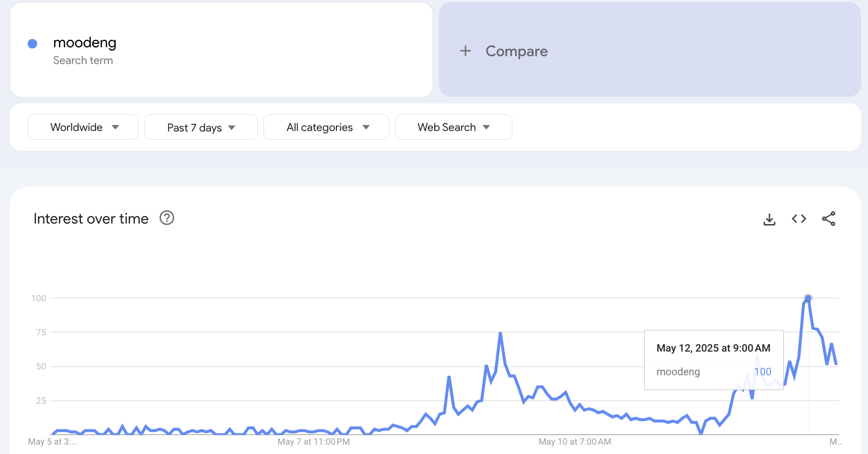Click the May 5 start axis label
Screen dimensions: 868x454
[52, 442]
